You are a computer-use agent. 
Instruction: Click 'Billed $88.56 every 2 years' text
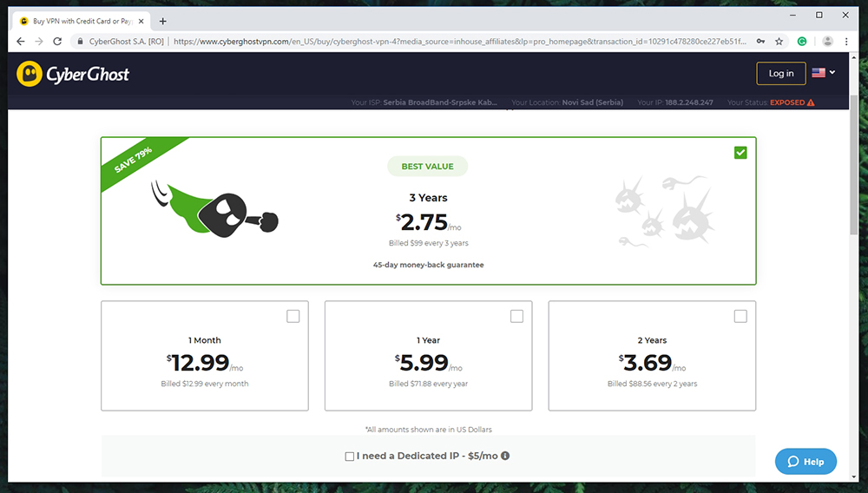tap(652, 384)
